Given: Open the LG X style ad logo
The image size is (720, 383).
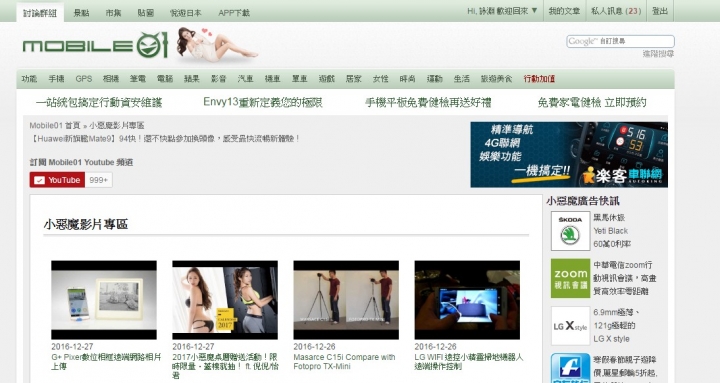Looking at the screenshot, I should coord(570,326).
